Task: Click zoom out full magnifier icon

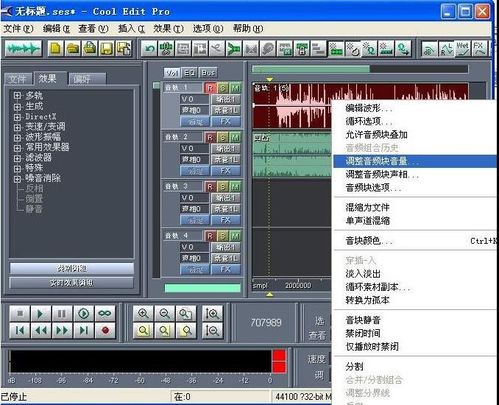Action: pyautogui.click(x=185, y=314)
